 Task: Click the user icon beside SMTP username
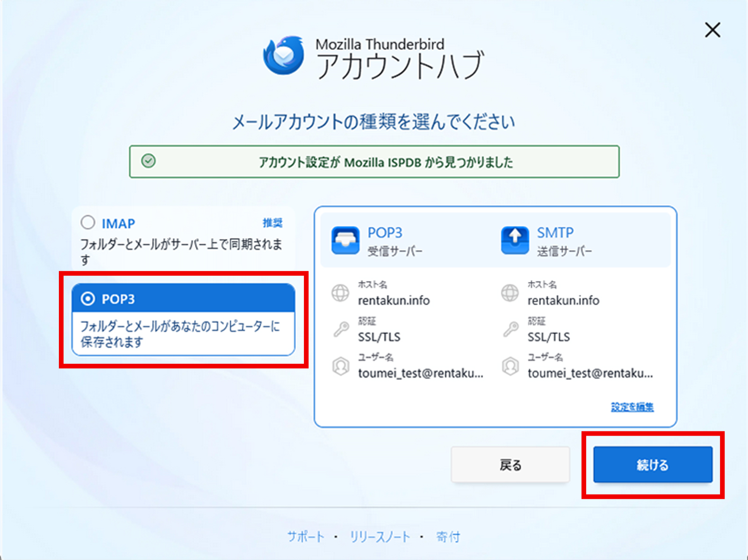511,366
